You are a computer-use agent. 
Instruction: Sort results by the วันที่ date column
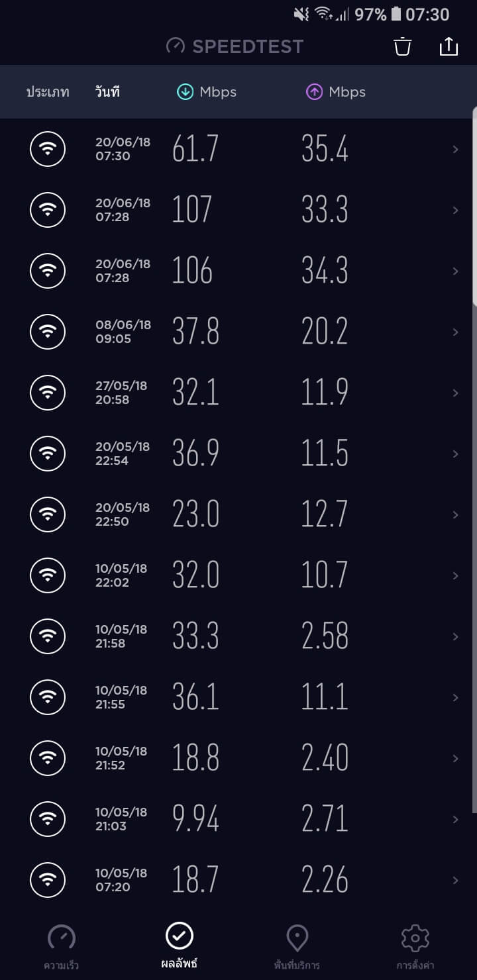(x=107, y=92)
